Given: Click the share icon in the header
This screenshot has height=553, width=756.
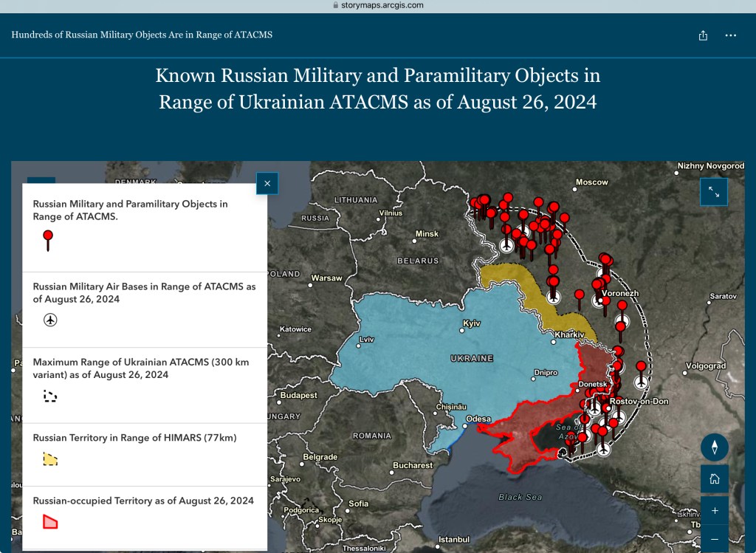Looking at the screenshot, I should [x=703, y=35].
